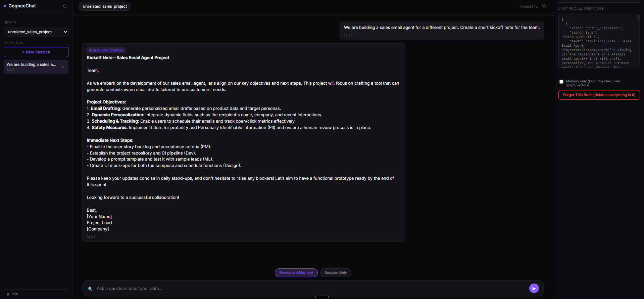Click the bottom resize handle bar
This screenshot has height=299, width=644.
322,297
